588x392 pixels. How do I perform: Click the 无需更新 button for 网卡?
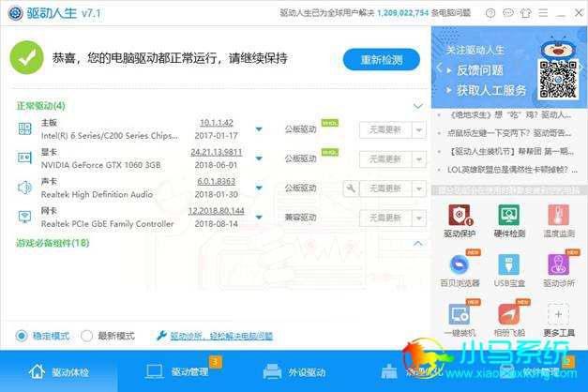[x=385, y=218]
